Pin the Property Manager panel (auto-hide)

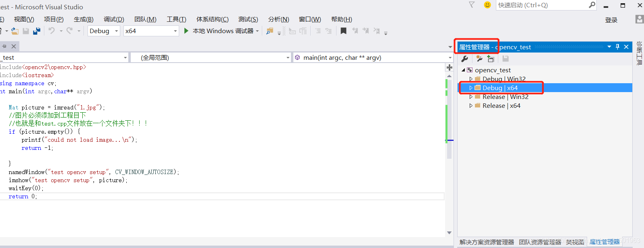pos(617,47)
